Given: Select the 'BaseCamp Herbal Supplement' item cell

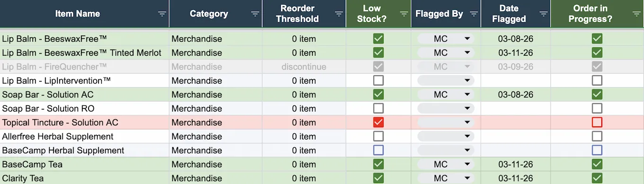Looking at the screenshot, I should click(84, 150).
